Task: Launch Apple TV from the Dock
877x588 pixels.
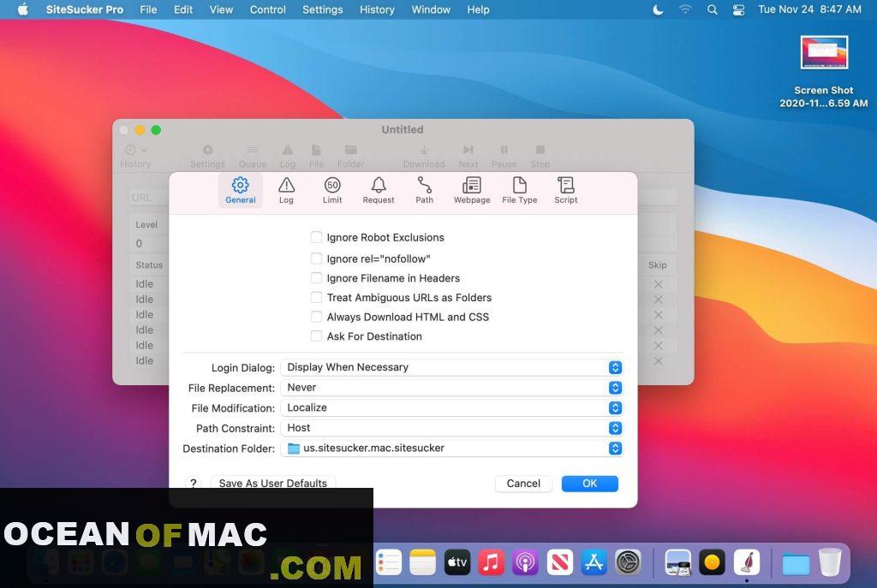Action: pyautogui.click(x=457, y=561)
